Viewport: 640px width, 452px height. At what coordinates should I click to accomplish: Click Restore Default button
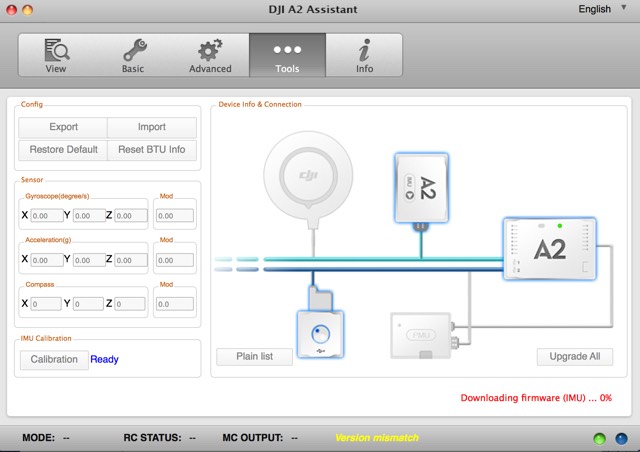pos(63,149)
